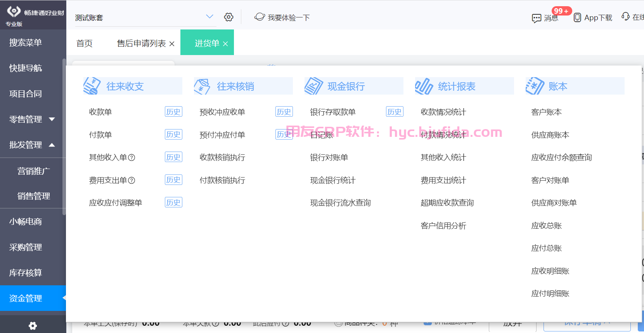This screenshot has height=333, width=644.
Task: Open the 付款核销执行 link
Action: [x=222, y=180]
